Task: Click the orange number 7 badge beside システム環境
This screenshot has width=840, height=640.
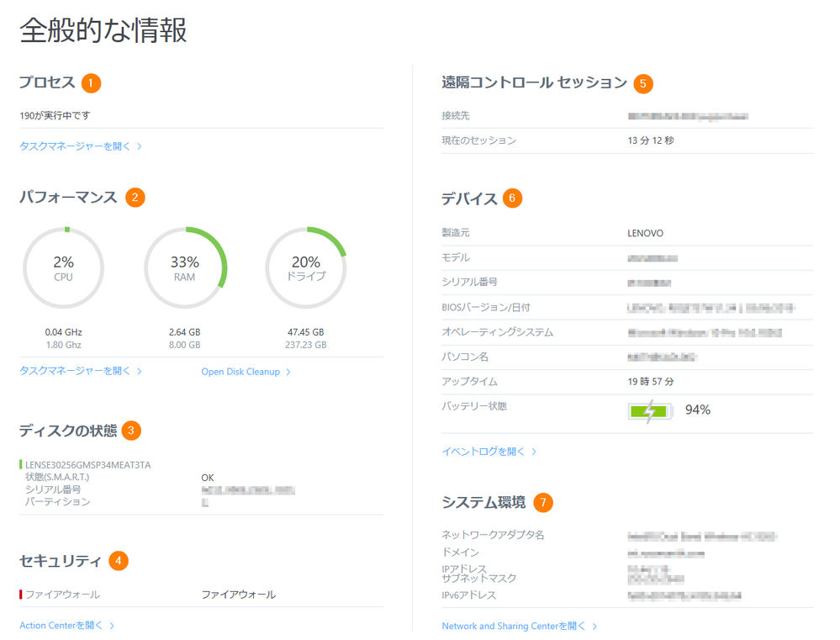Action: tap(543, 502)
